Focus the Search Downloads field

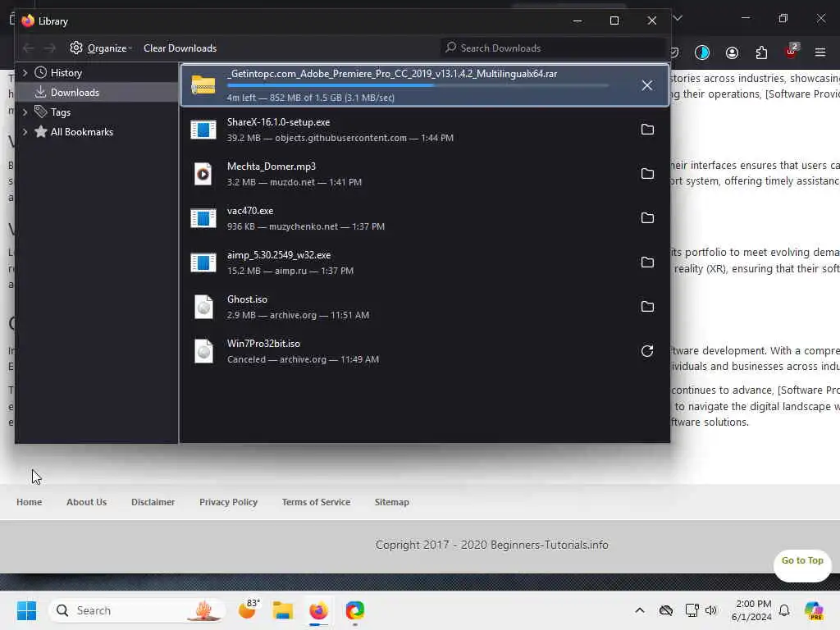tap(552, 48)
